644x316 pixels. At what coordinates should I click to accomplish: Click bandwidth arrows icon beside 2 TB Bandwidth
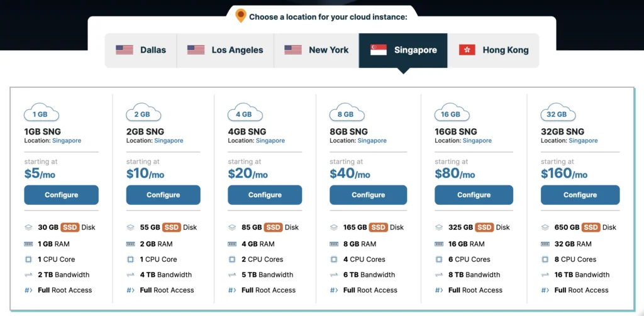click(28, 275)
